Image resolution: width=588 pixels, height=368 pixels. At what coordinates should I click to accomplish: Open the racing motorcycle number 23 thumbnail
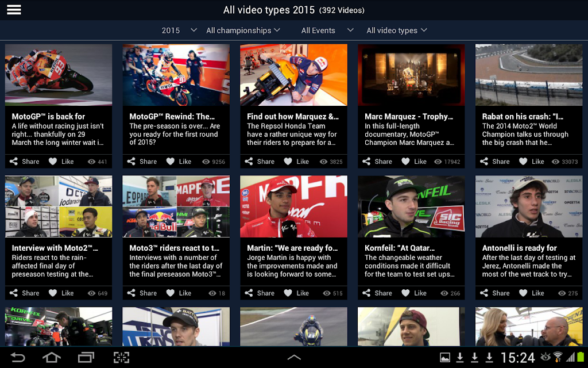(293, 327)
